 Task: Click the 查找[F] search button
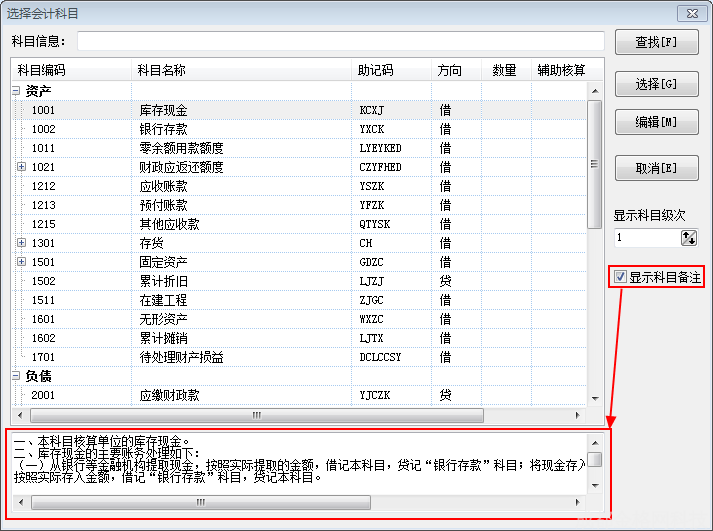655,42
